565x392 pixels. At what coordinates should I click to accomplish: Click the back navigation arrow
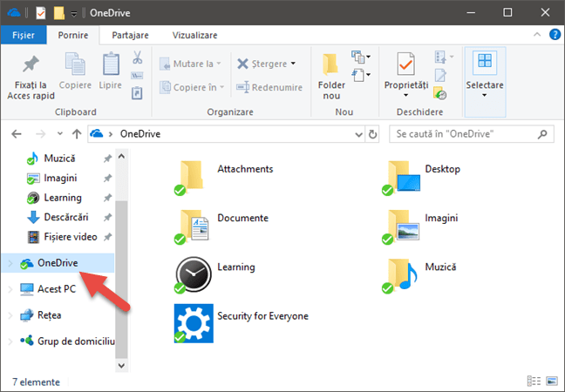click(x=17, y=134)
